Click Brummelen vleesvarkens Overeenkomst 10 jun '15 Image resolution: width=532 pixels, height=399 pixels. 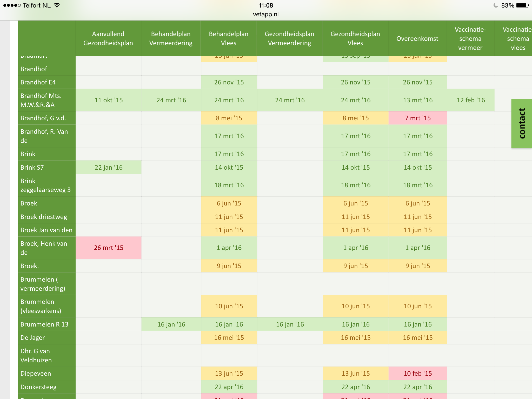[x=418, y=306]
